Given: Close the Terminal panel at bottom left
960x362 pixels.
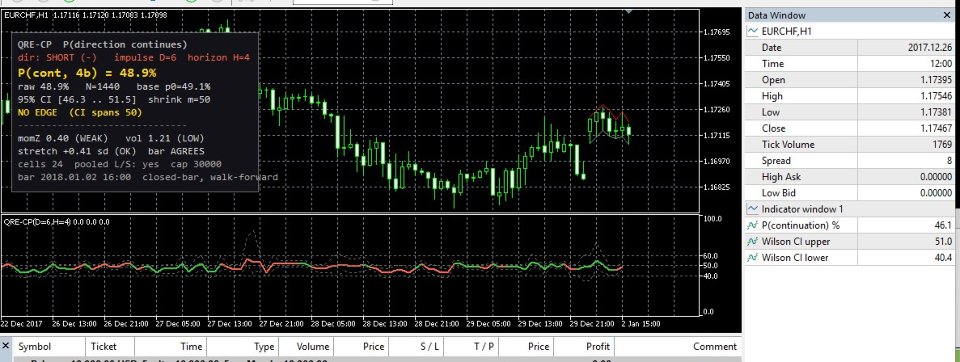Looking at the screenshot, I should 6,345.
